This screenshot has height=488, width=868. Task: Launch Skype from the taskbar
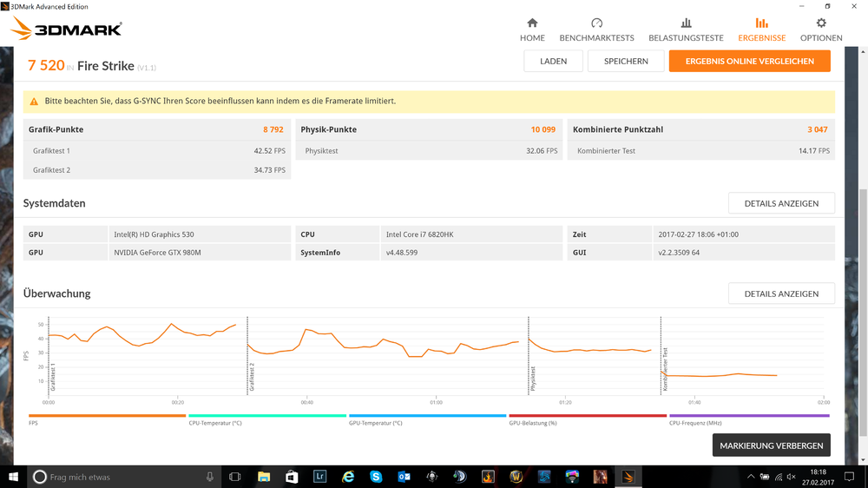376,477
